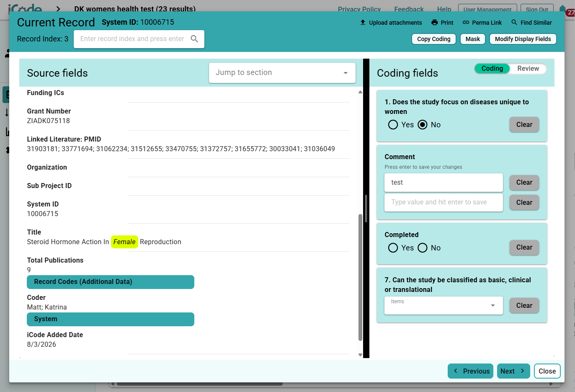Click the record index search icon

194,39
